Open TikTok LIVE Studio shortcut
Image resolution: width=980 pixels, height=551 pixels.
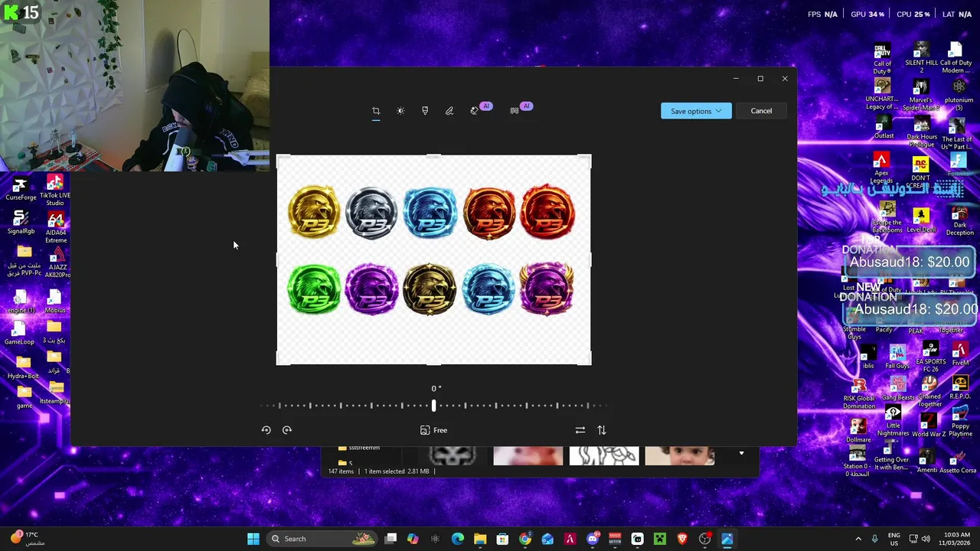[55, 191]
